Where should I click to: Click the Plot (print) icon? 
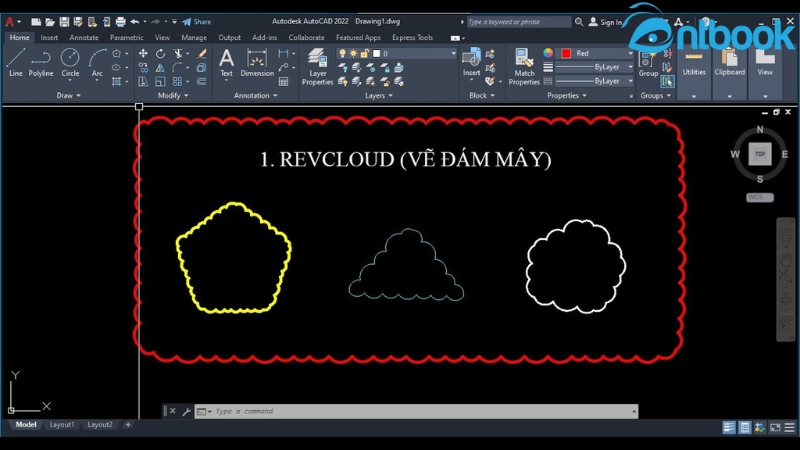tap(120, 21)
